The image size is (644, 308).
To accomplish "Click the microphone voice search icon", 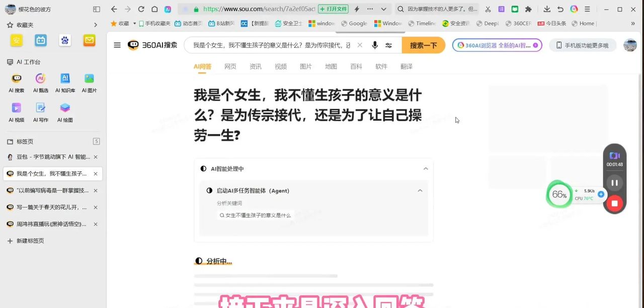I will coord(375,45).
